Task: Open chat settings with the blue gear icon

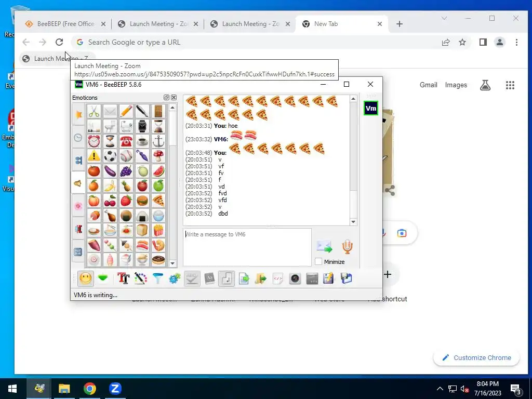Action: coord(175,278)
